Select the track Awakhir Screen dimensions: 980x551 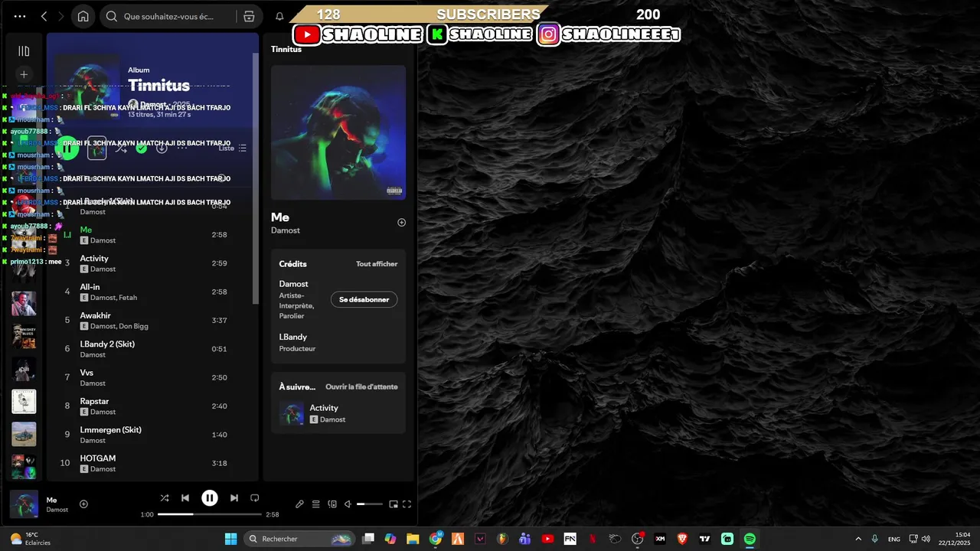[x=153, y=321]
